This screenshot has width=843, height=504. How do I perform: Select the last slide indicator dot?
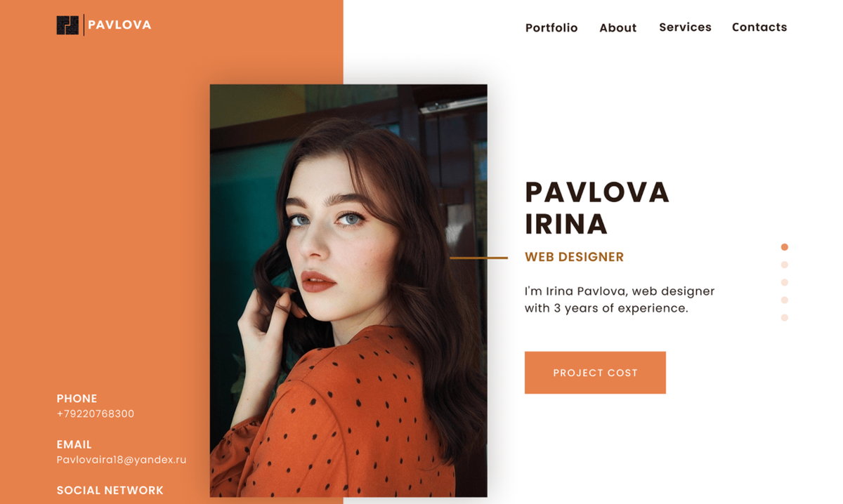point(785,318)
